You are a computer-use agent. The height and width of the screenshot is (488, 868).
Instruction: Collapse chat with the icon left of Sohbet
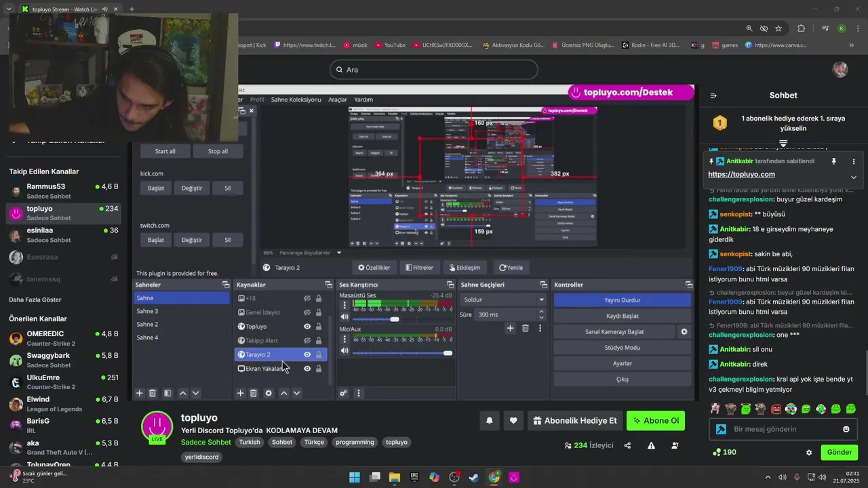click(x=713, y=96)
